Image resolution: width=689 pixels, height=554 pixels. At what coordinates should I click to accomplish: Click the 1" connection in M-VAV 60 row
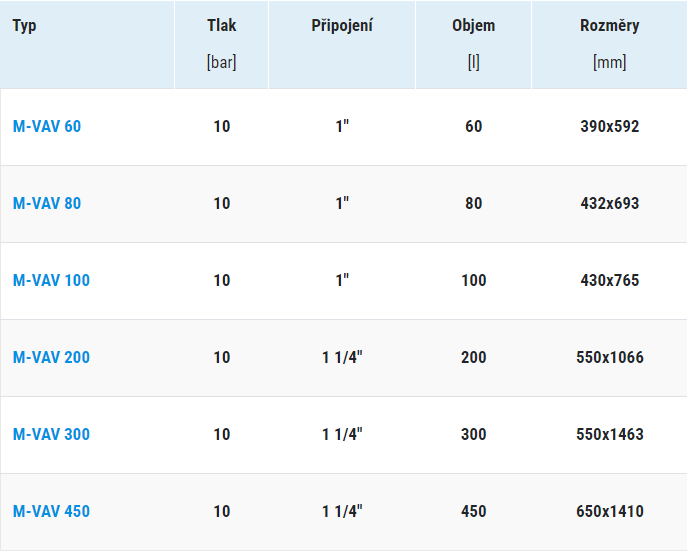(342, 127)
